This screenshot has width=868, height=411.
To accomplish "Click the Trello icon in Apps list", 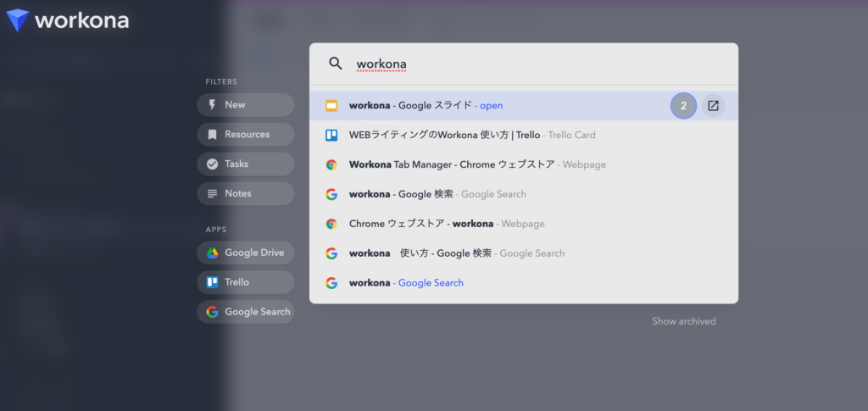I will 213,282.
